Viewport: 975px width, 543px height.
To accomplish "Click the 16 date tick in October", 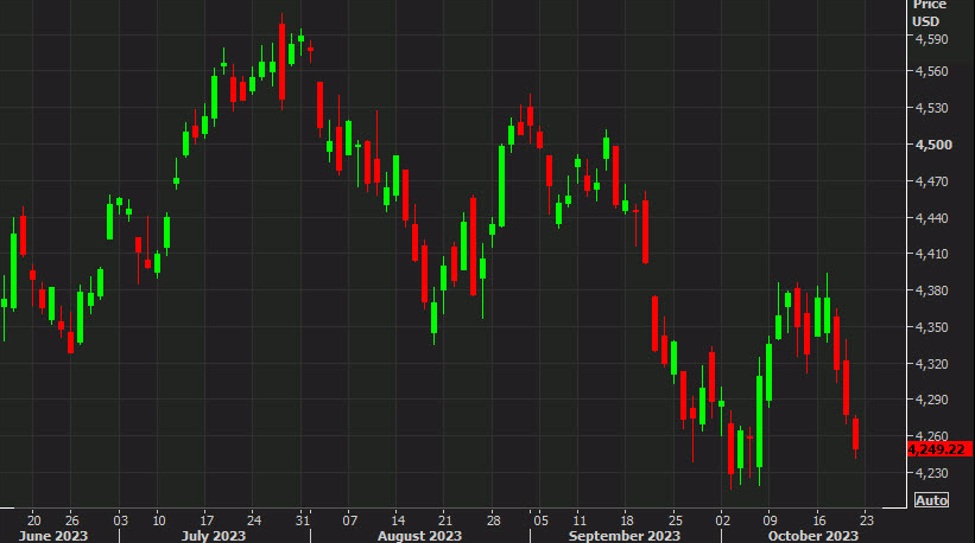I will [820, 521].
